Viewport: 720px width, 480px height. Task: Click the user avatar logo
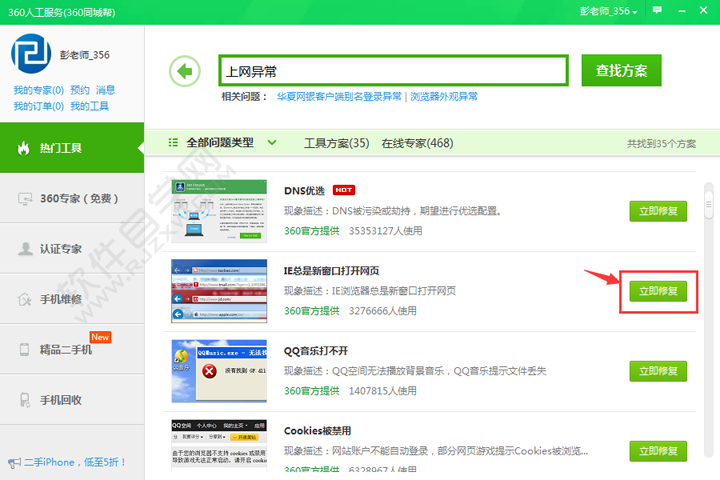(31, 54)
